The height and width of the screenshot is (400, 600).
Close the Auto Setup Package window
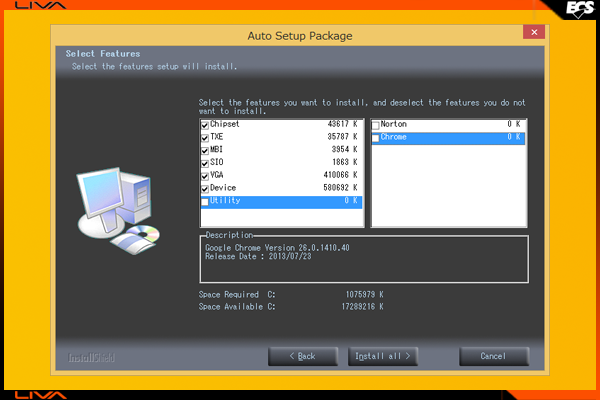point(534,32)
